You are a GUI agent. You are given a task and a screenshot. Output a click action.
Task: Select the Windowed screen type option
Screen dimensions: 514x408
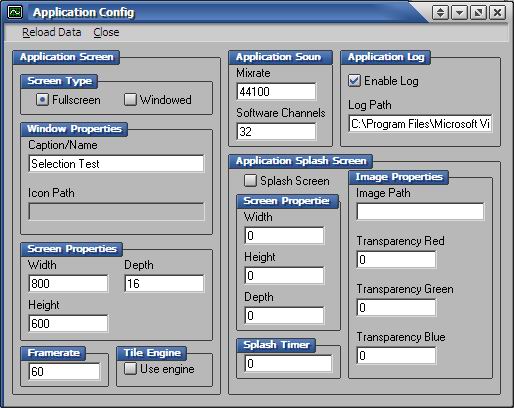tap(130, 100)
